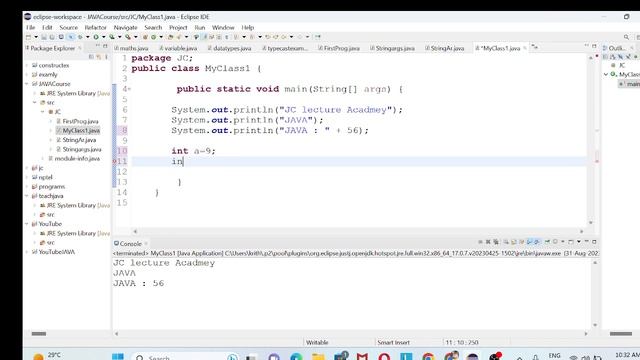
Task: Open Gmail icon on the taskbar
Action: click(x=362, y=356)
